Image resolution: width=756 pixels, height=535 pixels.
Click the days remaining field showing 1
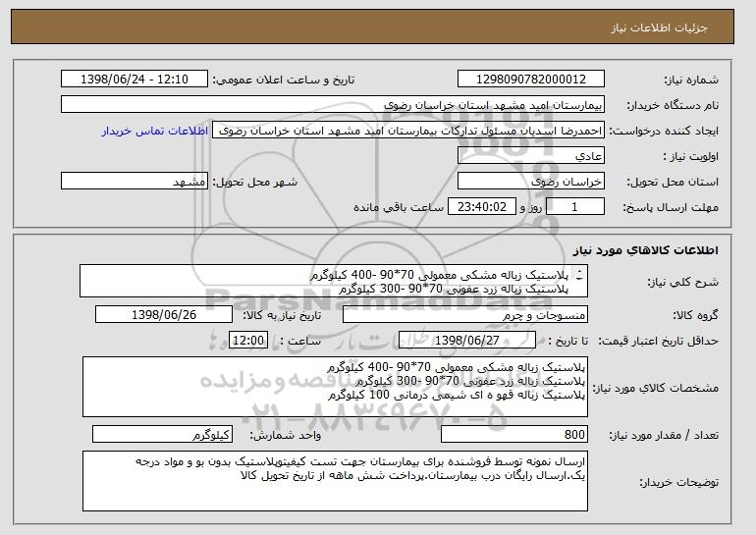coord(574,207)
